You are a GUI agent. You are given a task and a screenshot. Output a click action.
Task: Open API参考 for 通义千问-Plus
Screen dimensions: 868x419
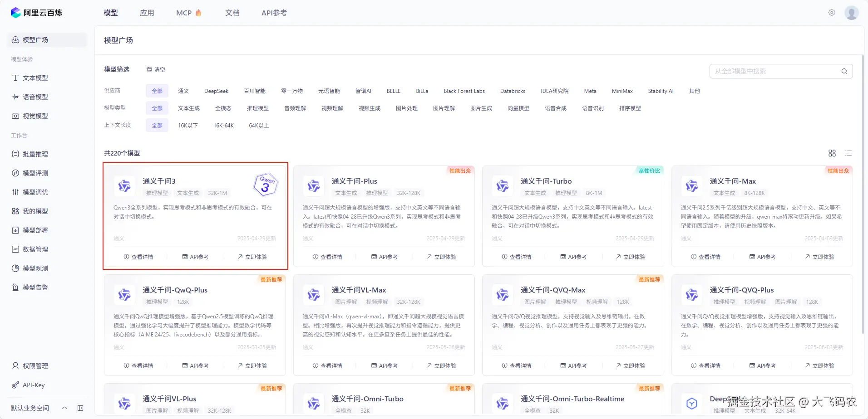point(385,257)
